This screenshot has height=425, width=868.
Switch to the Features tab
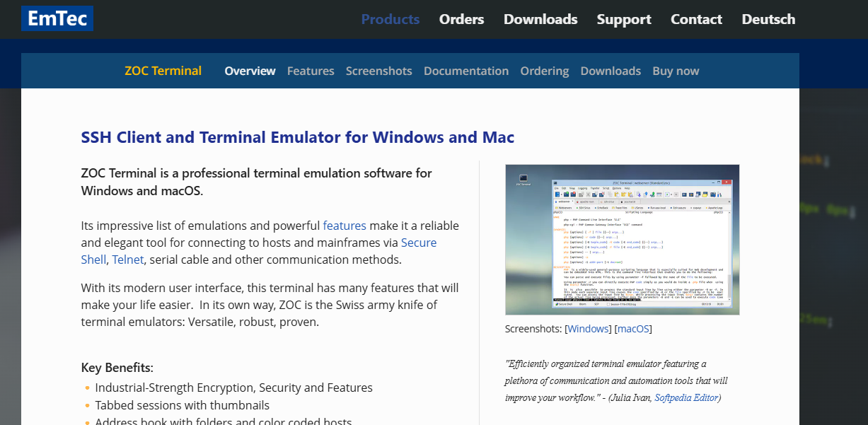[x=311, y=71]
